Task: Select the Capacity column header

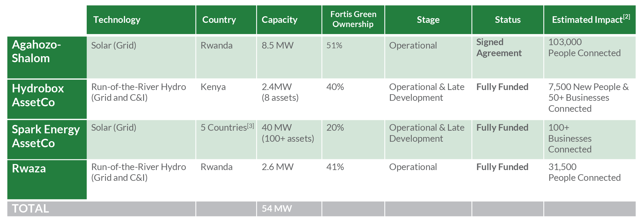Action: (x=279, y=20)
